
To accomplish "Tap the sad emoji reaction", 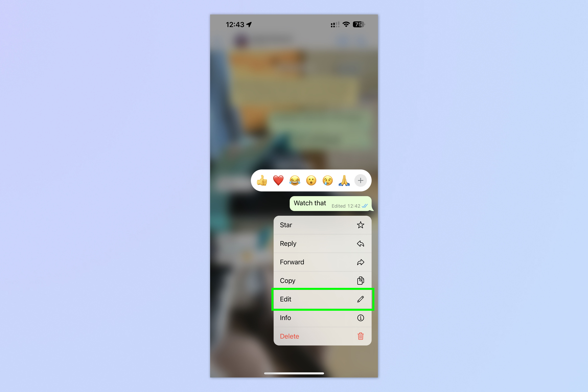I will tap(329, 180).
